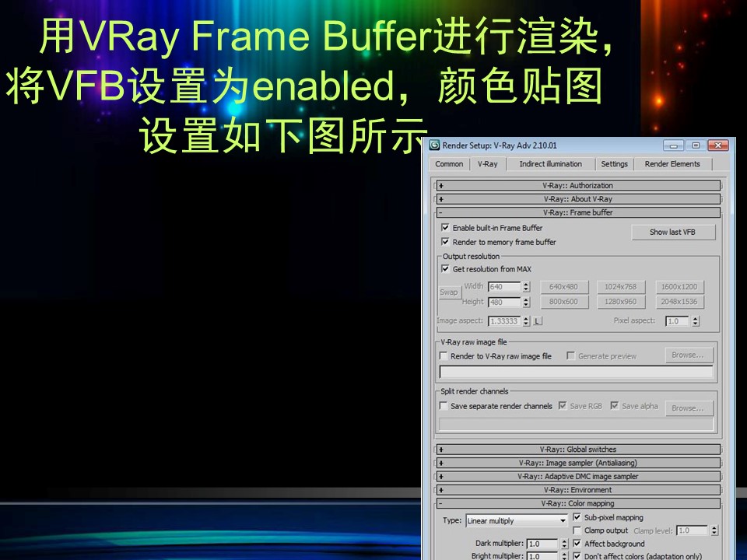Screen dimensions: 747x560
Task: Choose the 1600x1200 resolution preset
Action: click(x=679, y=287)
